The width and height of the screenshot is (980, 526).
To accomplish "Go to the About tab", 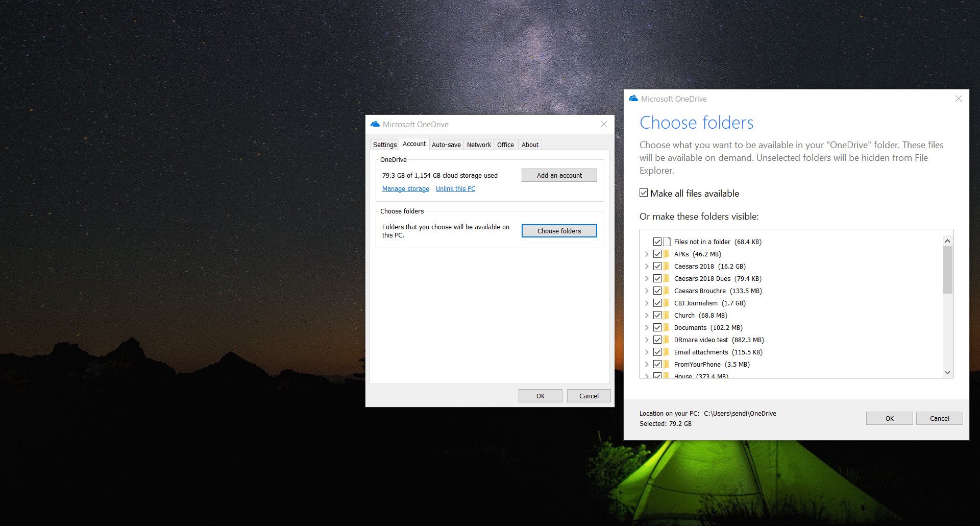I will click(x=530, y=145).
